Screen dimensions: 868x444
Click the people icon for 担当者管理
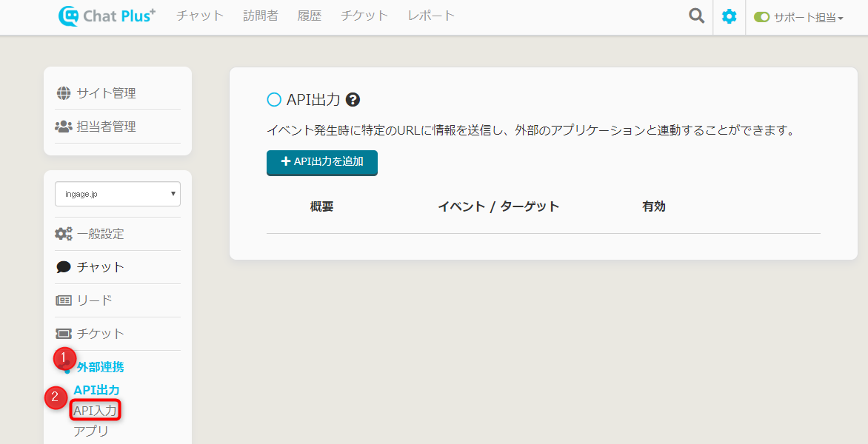coord(64,127)
